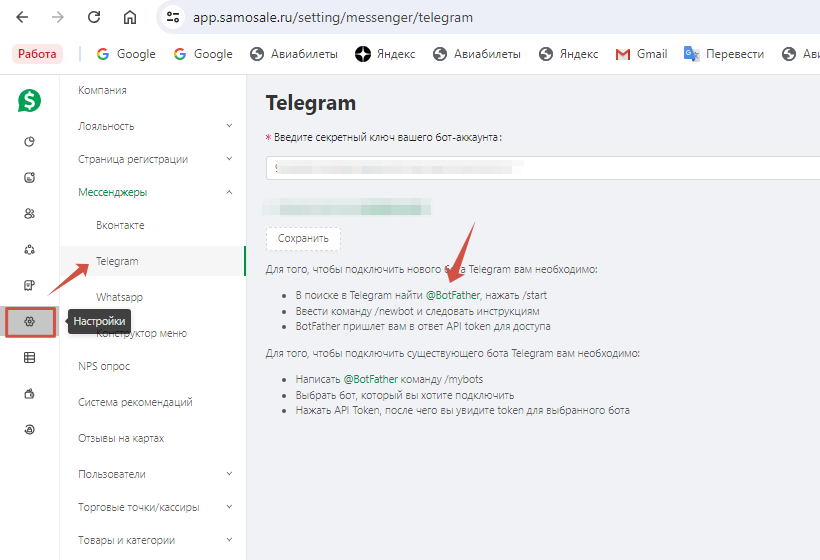Open the clients people sidebar icon

pos(29,213)
